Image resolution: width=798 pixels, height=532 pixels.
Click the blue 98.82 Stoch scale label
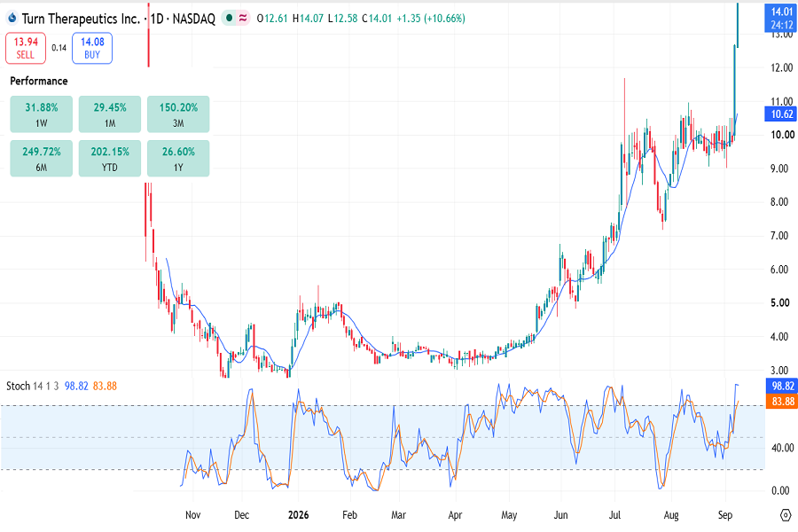pos(781,386)
